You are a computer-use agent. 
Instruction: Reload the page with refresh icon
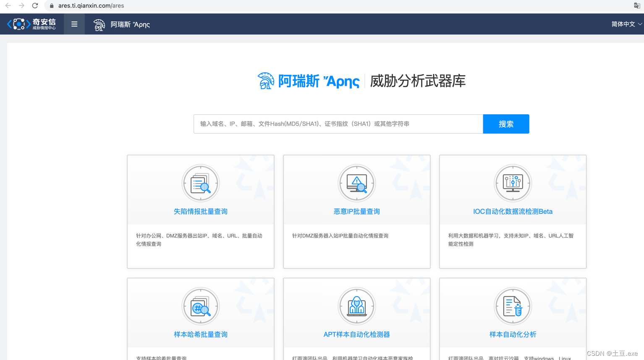click(35, 5)
